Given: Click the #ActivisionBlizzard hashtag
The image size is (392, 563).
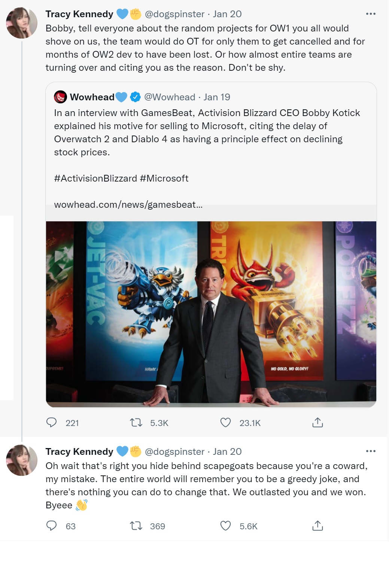Looking at the screenshot, I should click(x=95, y=178).
